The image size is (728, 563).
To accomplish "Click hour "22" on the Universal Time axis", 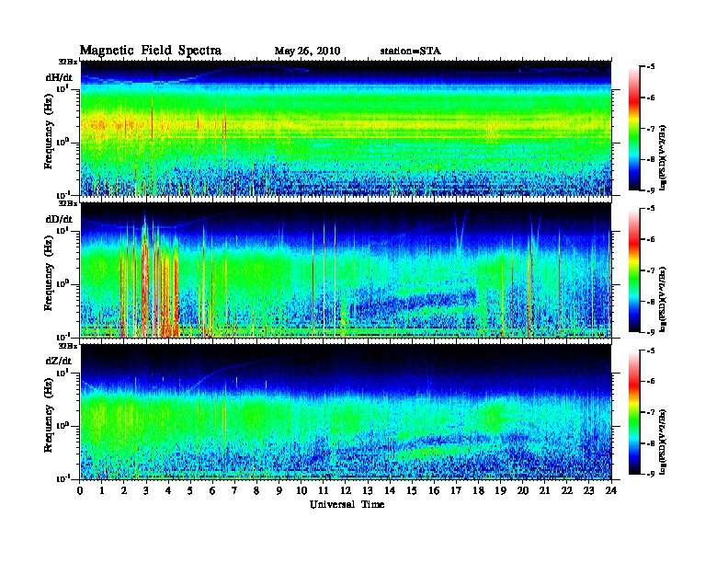I will pyautogui.click(x=567, y=490).
